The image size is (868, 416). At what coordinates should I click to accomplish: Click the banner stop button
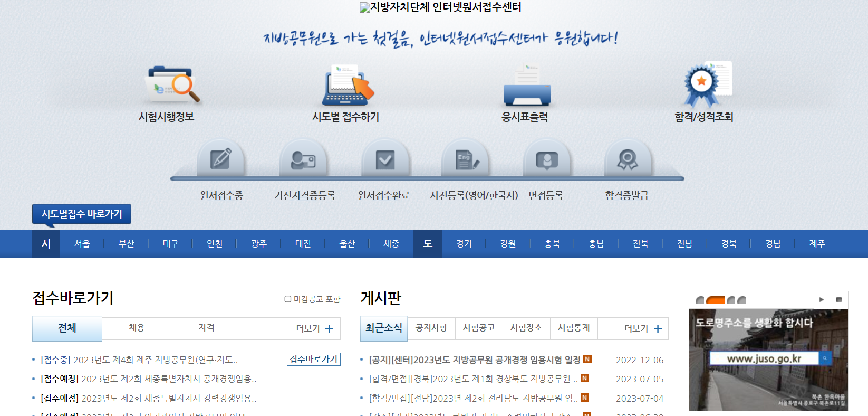point(839,300)
